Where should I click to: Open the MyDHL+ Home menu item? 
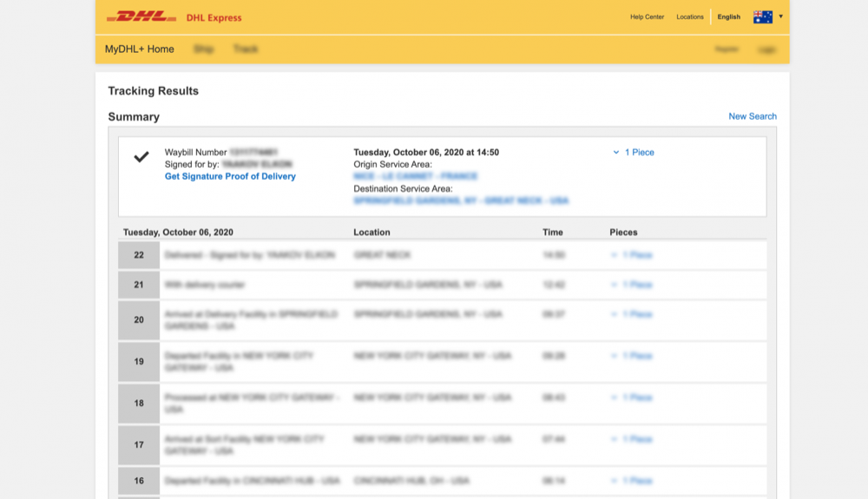point(139,49)
